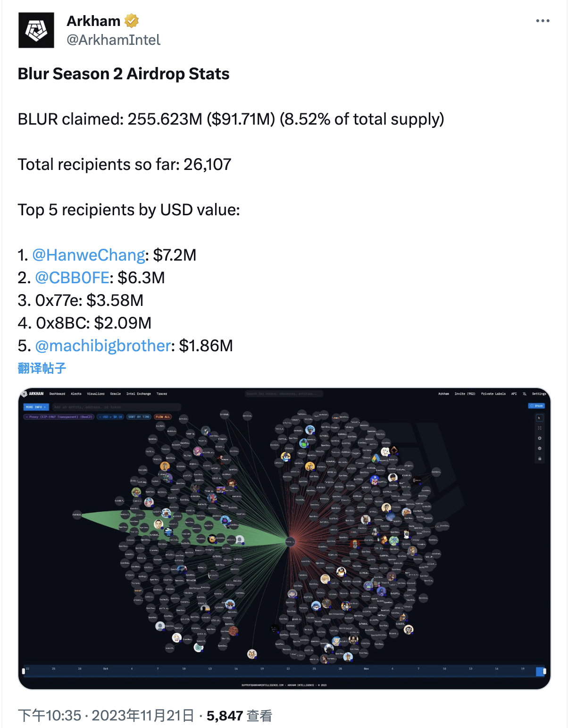
Task: Click the blue Share button
Action: pos(536,406)
